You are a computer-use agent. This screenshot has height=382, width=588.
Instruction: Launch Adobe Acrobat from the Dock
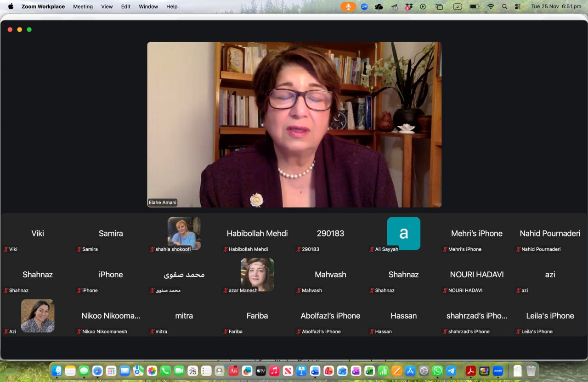tap(470, 371)
